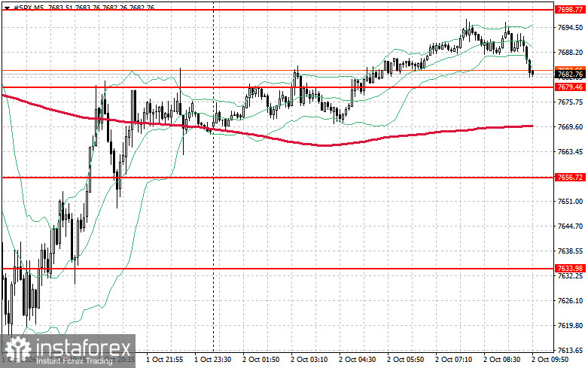The height and width of the screenshot is (368, 588).
Task: Click the 2 Oct 04:30 time label
Action: 358,360
